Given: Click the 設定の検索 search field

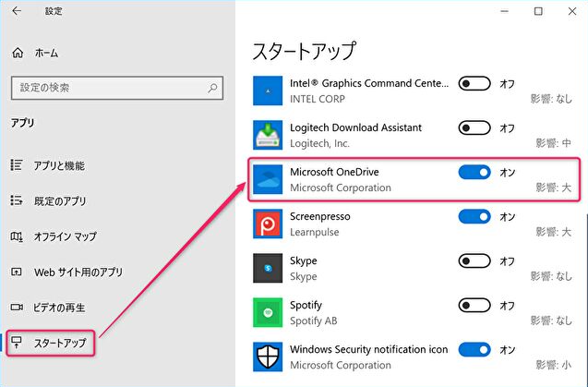Looking at the screenshot, I should [106, 88].
